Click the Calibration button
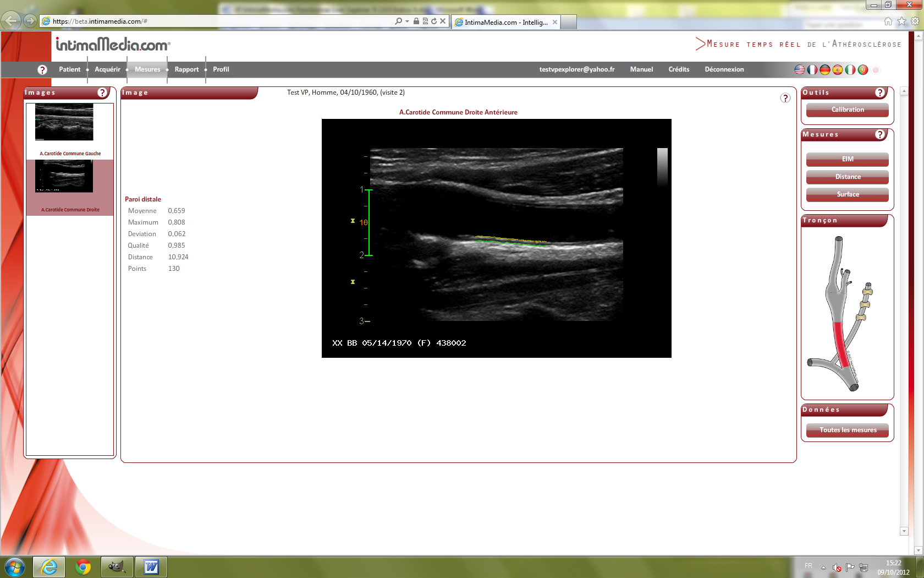 click(847, 110)
